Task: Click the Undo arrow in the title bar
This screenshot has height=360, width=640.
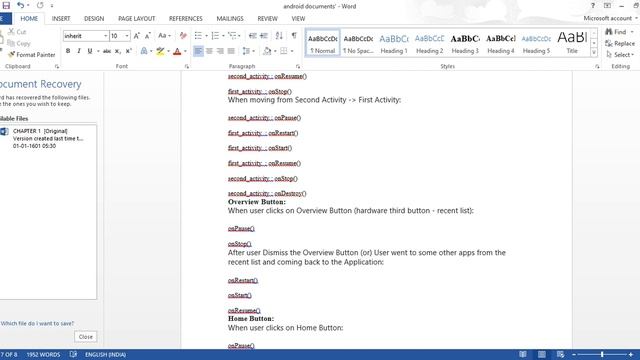Action: coord(20,5)
